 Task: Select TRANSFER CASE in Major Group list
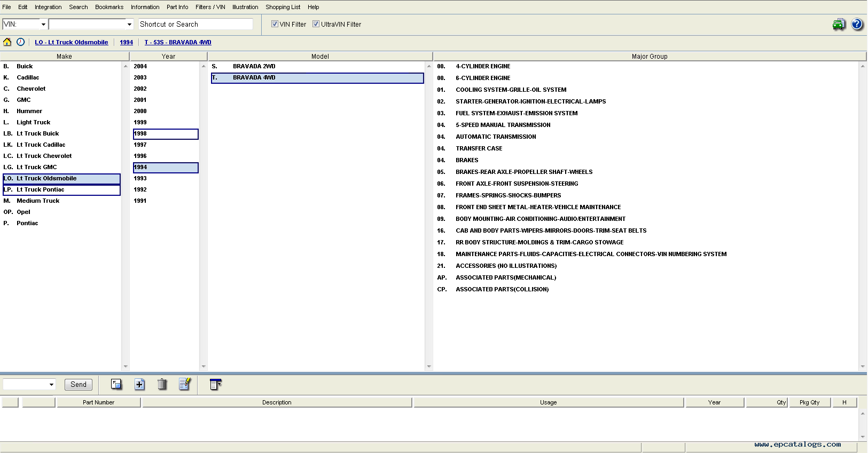[479, 148]
